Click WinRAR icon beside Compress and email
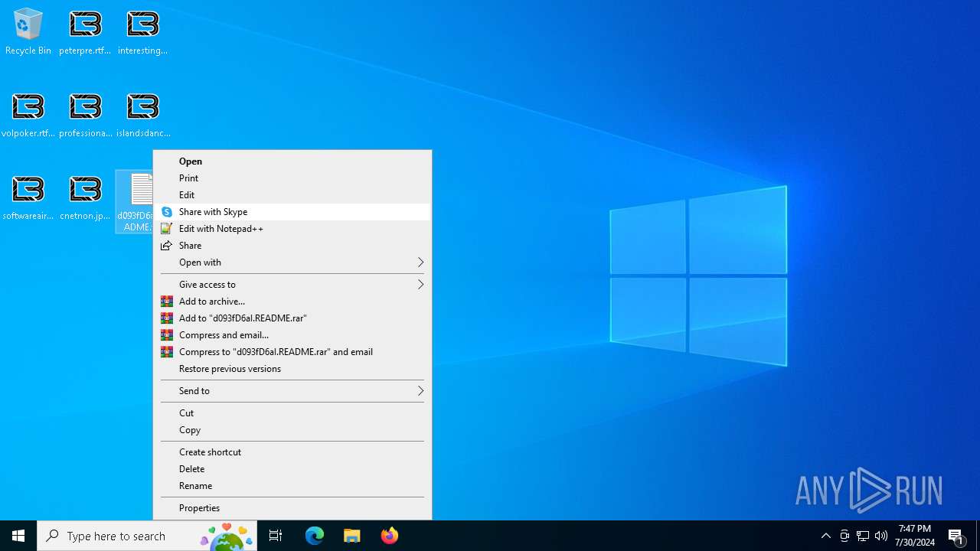 tap(166, 335)
